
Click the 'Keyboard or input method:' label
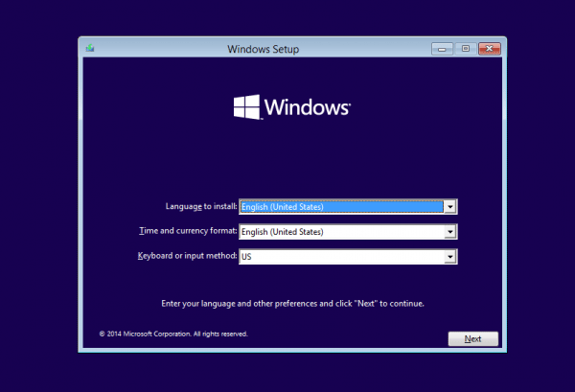(x=188, y=256)
